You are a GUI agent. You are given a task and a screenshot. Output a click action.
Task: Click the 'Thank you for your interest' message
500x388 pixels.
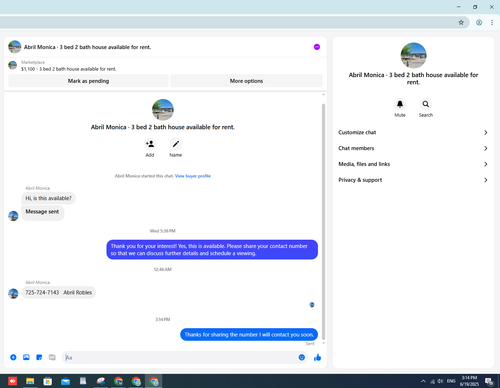(x=212, y=250)
